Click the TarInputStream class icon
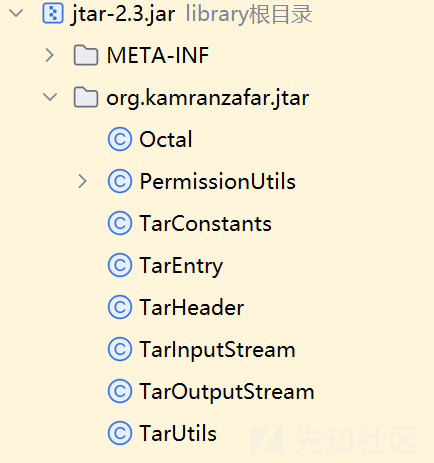 [x=120, y=349]
